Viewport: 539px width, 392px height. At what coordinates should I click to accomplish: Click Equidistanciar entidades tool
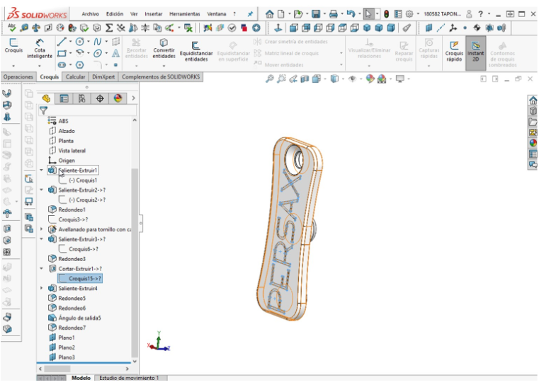click(196, 51)
